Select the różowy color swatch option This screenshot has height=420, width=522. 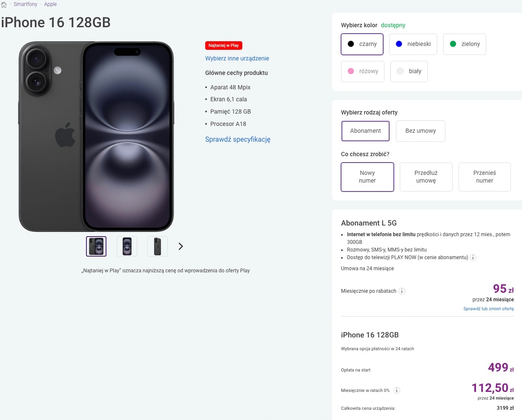pos(363,71)
